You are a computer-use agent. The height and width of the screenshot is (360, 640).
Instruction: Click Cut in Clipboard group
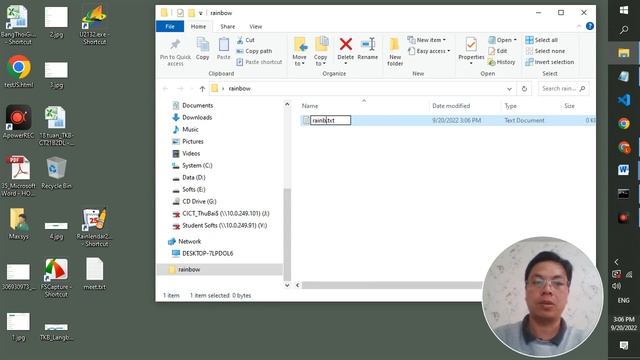pos(246,40)
